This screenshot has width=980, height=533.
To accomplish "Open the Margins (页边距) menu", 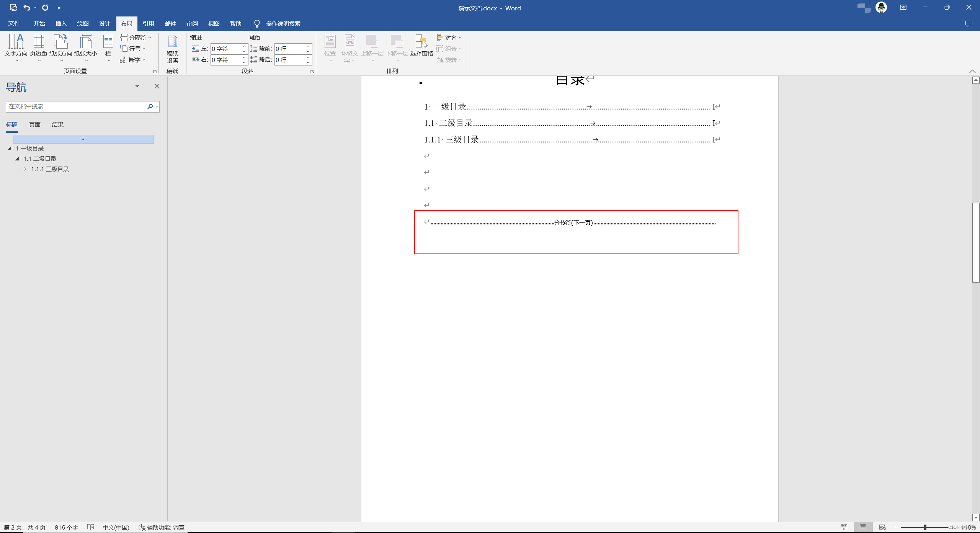I will [x=38, y=47].
